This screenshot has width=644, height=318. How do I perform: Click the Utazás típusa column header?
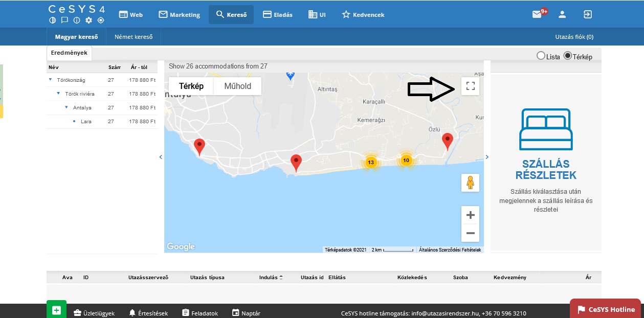coord(207,278)
